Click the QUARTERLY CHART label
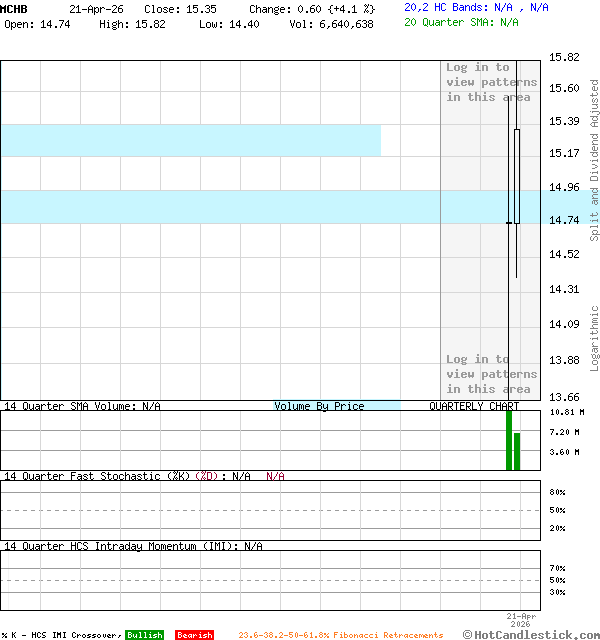The image size is (600, 640). tap(474, 406)
